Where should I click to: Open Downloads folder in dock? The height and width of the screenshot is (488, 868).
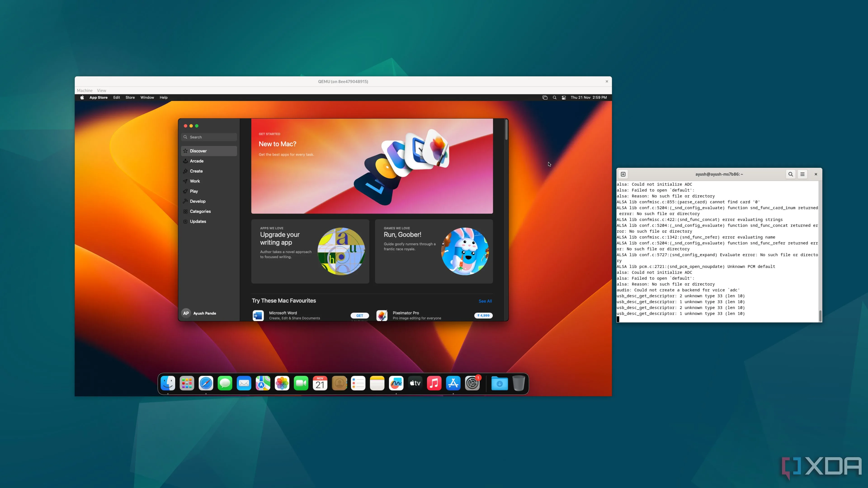pos(500,383)
